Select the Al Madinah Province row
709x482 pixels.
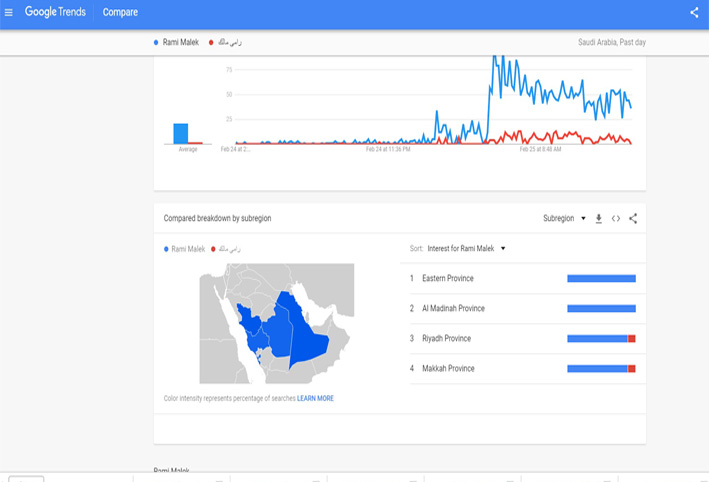tap(528, 308)
